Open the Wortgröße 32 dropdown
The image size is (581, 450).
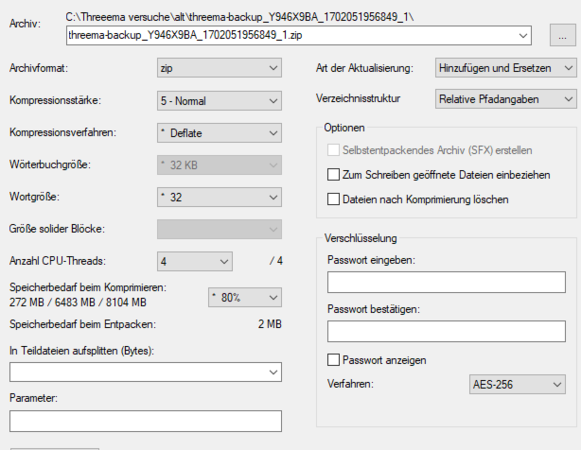pos(219,197)
